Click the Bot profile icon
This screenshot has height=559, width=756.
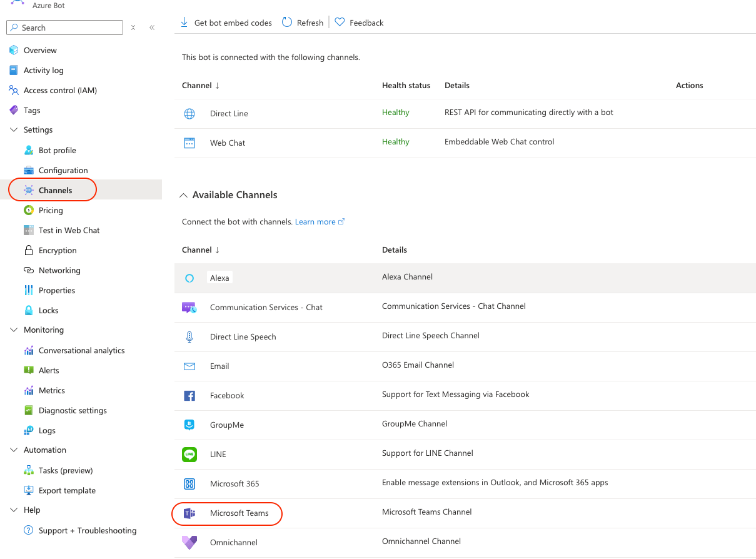(x=29, y=150)
